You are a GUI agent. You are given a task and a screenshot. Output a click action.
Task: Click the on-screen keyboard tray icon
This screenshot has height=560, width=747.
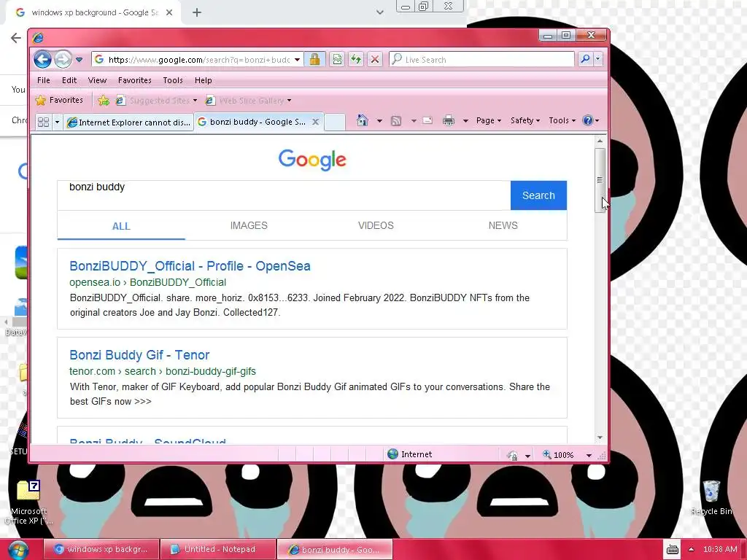[672, 550]
